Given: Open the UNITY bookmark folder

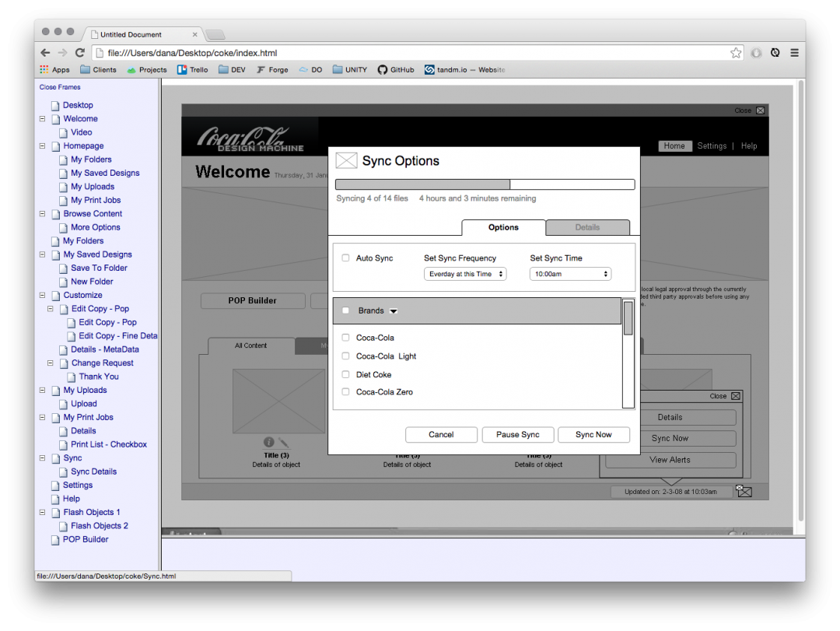Looking at the screenshot, I should tap(350, 70).
